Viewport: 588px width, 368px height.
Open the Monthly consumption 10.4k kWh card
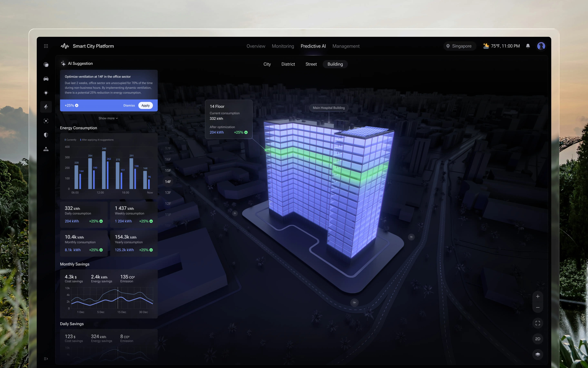click(x=84, y=243)
